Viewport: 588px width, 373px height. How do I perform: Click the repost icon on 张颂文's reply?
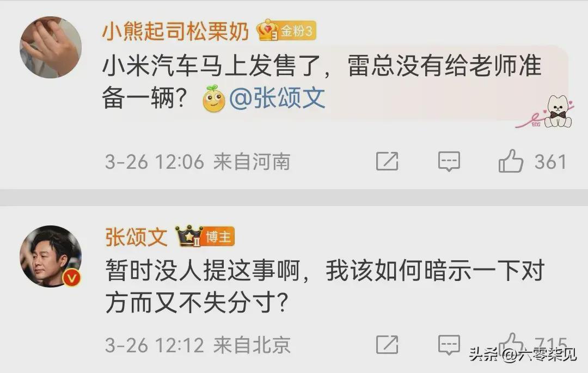point(387,345)
